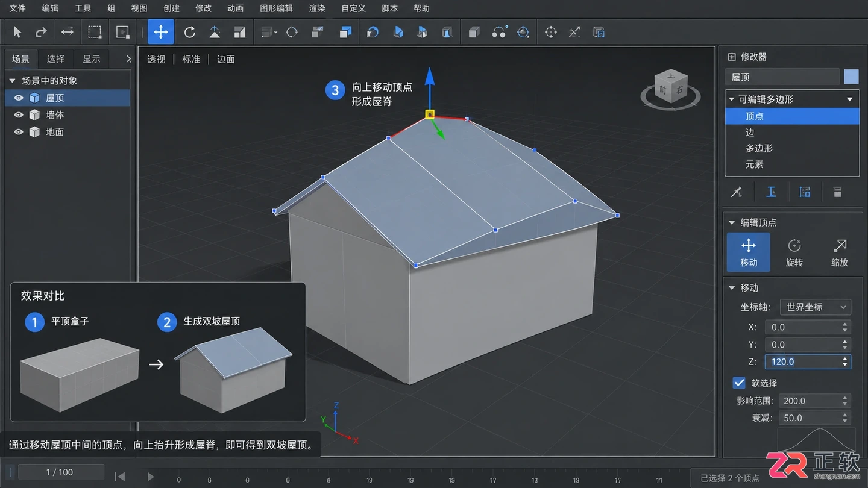
Task: Click the dashed grid icon below modifier stack
Action: tap(805, 192)
